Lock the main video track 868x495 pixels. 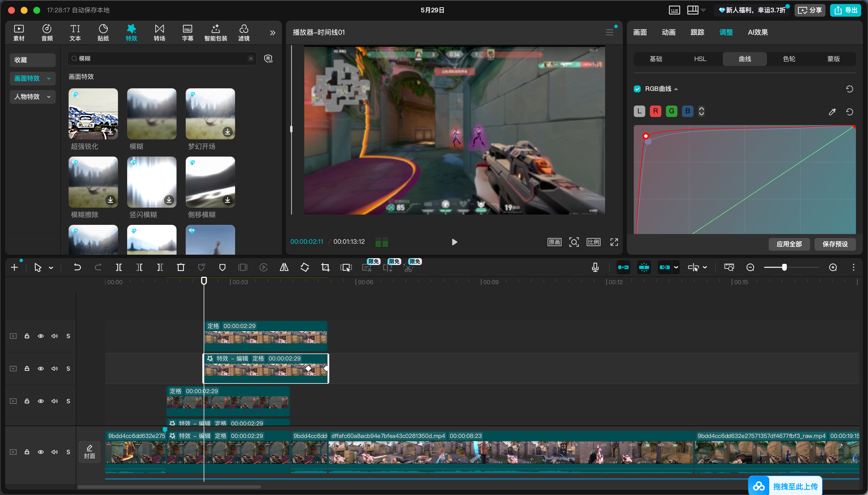[27, 452]
